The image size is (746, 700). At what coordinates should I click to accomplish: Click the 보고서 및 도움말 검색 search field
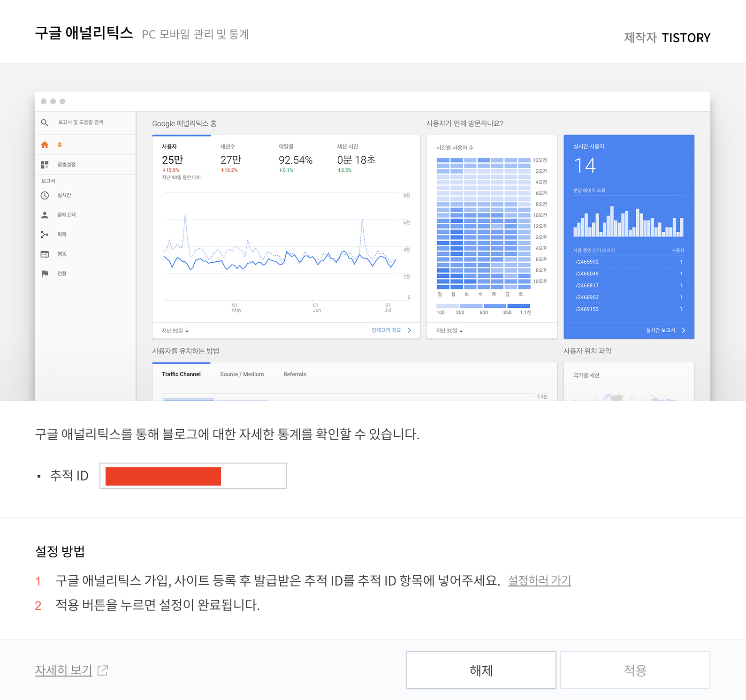click(81, 122)
